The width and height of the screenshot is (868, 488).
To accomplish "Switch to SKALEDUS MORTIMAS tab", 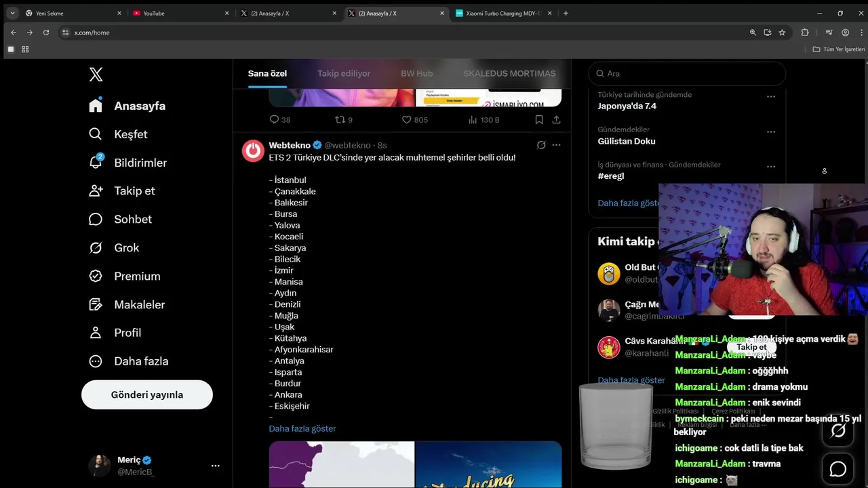I will click(509, 73).
